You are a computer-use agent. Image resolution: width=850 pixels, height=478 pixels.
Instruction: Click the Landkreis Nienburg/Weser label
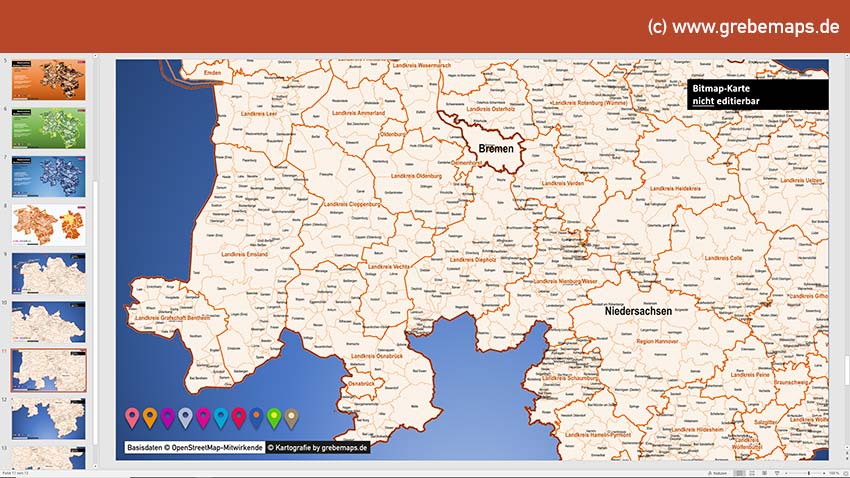(x=565, y=281)
